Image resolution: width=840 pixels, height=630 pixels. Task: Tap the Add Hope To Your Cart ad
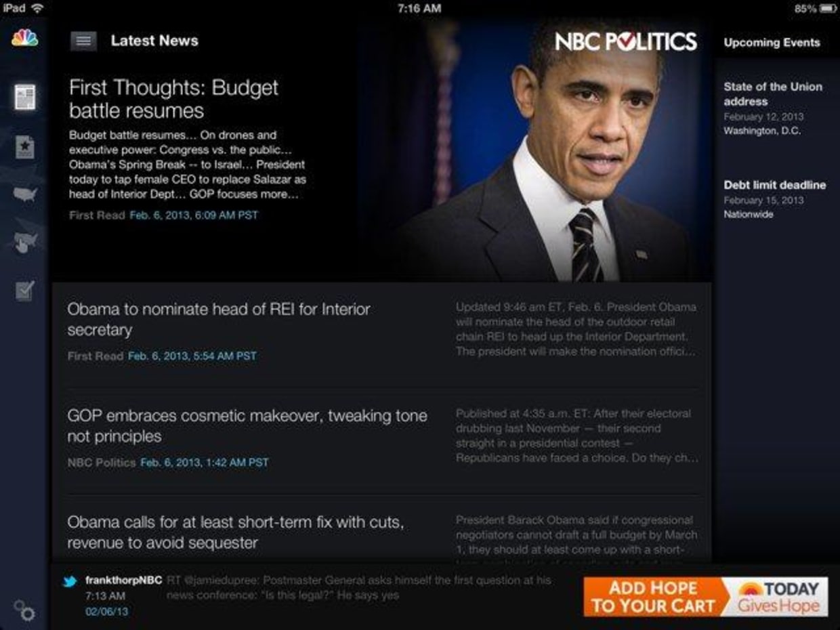(x=706, y=597)
